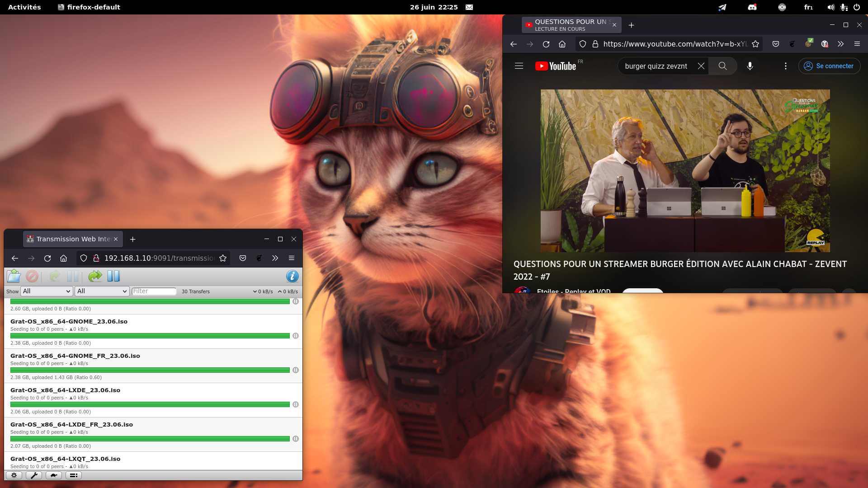The image size is (868, 488).
Task: Toggle turtle speed-limit mode
Action: [x=53, y=475]
